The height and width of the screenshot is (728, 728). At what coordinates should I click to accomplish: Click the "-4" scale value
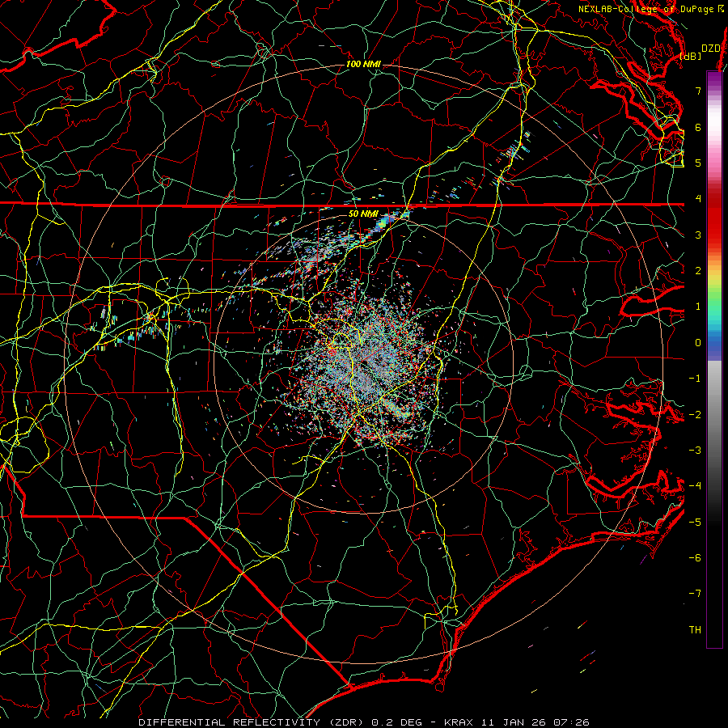(695, 486)
